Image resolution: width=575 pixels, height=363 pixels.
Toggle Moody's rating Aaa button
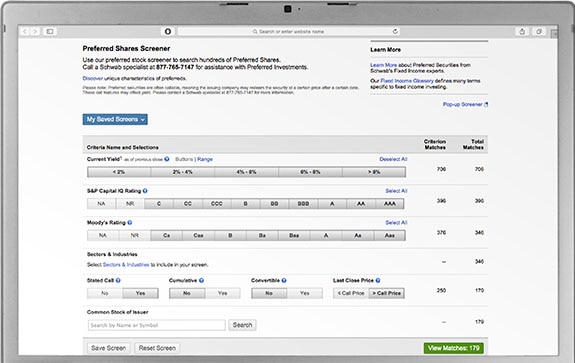(x=390, y=235)
